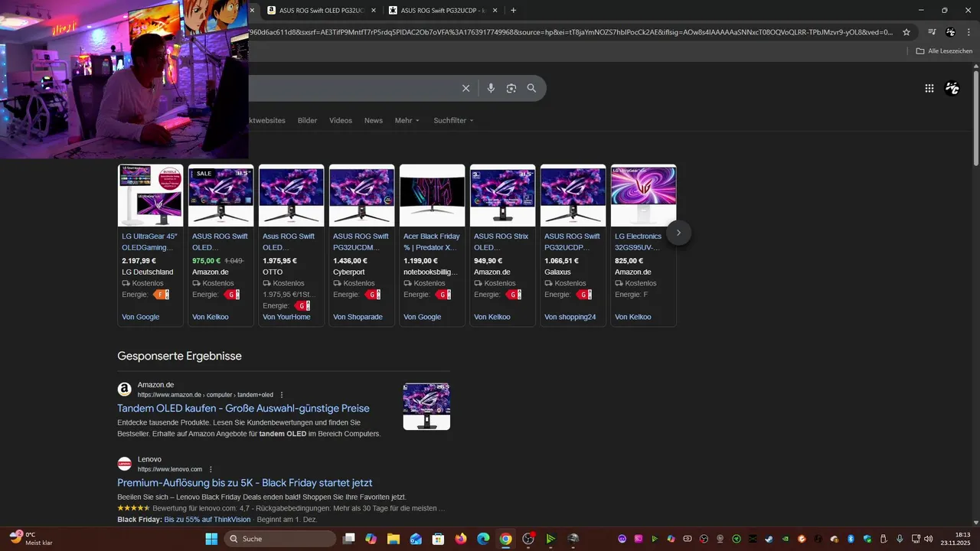
Task: Click LG Electronics 32GS95UV monitor thumbnail
Action: click(x=644, y=196)
